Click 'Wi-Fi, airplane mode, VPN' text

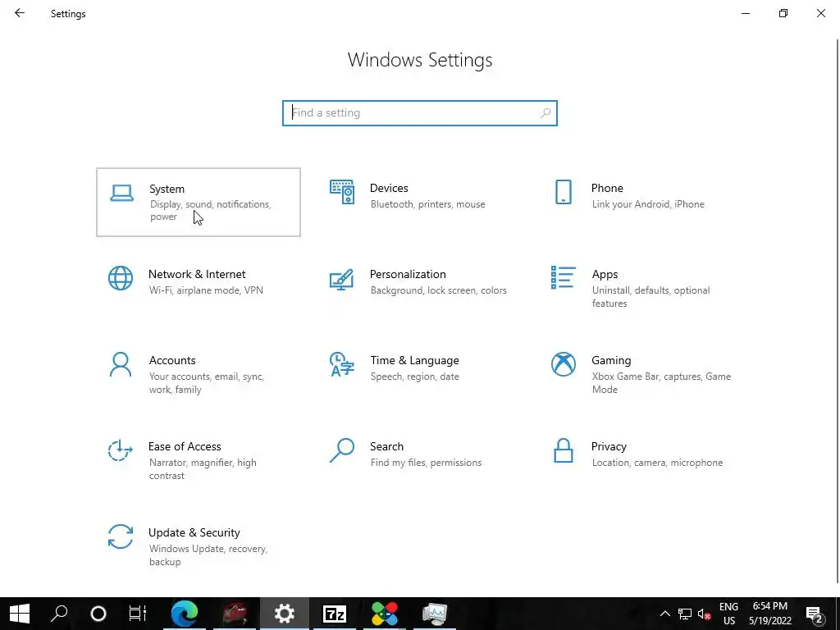click(206, 290)
